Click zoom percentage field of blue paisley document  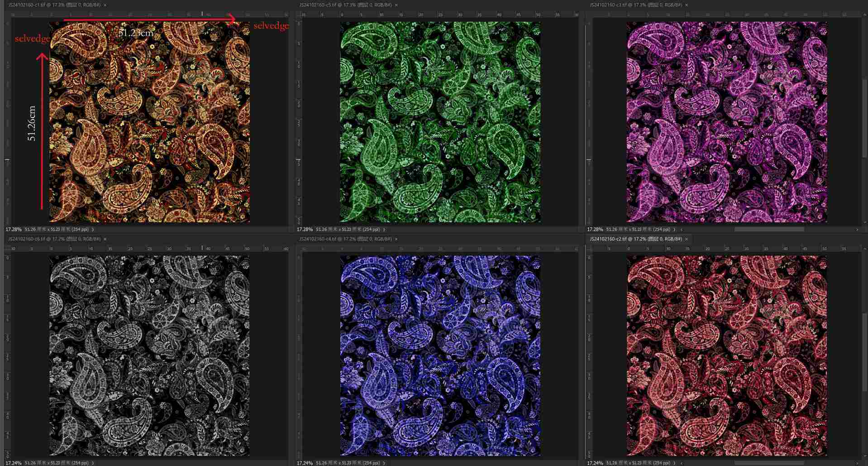(x=305, y=463)
